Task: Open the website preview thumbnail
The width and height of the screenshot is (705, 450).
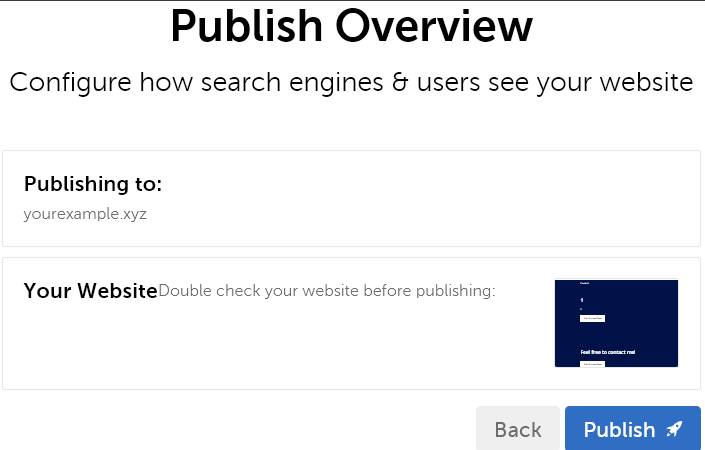Action: (616, 323)
